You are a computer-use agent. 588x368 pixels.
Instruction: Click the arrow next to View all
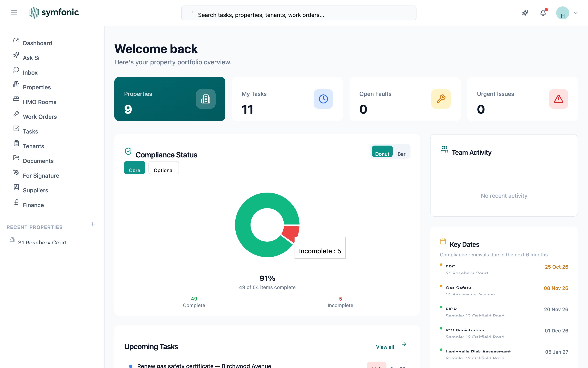[404, 344]
